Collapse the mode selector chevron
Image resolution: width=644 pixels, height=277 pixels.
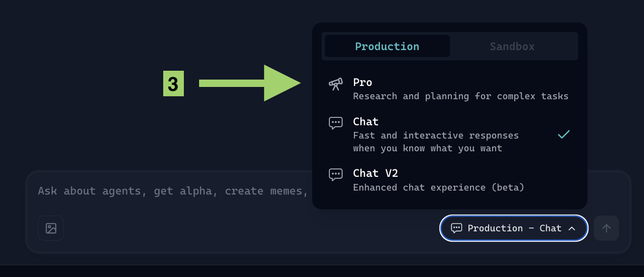point(572,228)
